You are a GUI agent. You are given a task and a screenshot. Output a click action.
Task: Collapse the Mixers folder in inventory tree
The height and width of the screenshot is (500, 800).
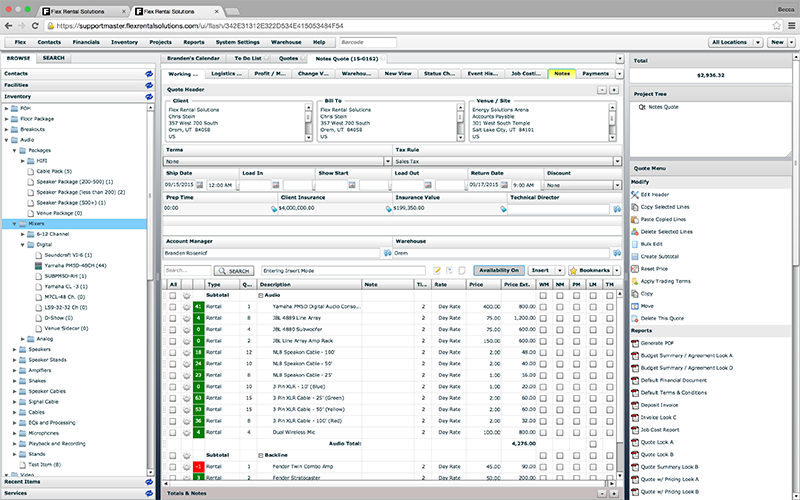pos(14,224)
